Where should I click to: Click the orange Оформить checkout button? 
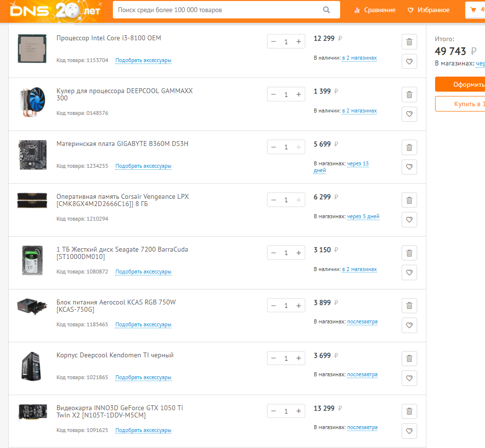pyautogui.click(x=460, y=84)
